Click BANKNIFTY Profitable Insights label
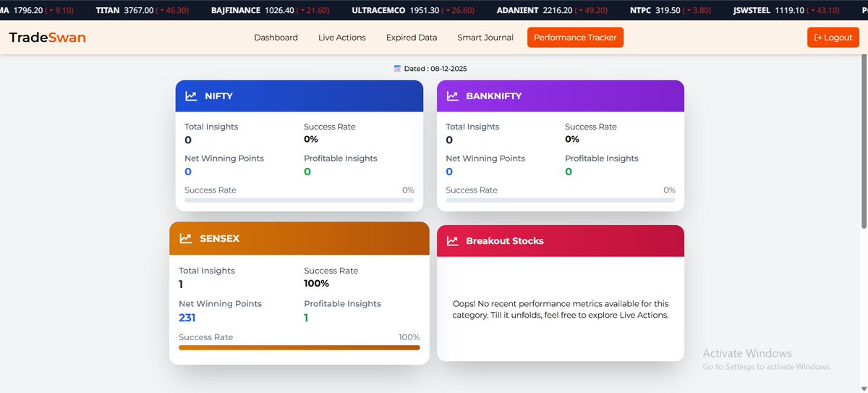 [x=602, y=159]
